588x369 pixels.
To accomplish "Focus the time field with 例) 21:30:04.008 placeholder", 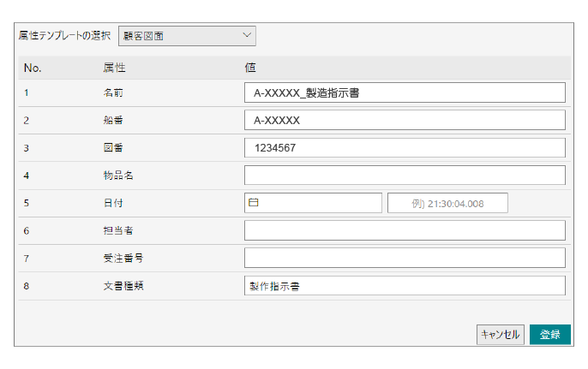I will (447, 203).
